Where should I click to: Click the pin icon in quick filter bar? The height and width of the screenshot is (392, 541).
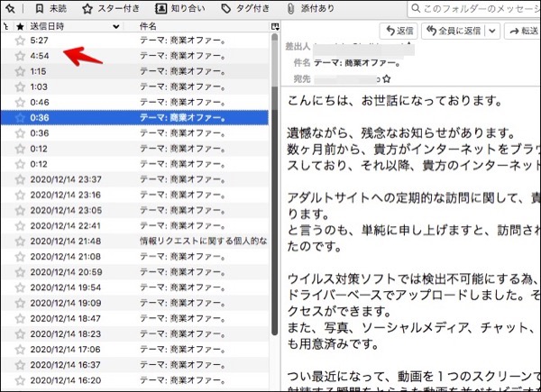point(9,9)
